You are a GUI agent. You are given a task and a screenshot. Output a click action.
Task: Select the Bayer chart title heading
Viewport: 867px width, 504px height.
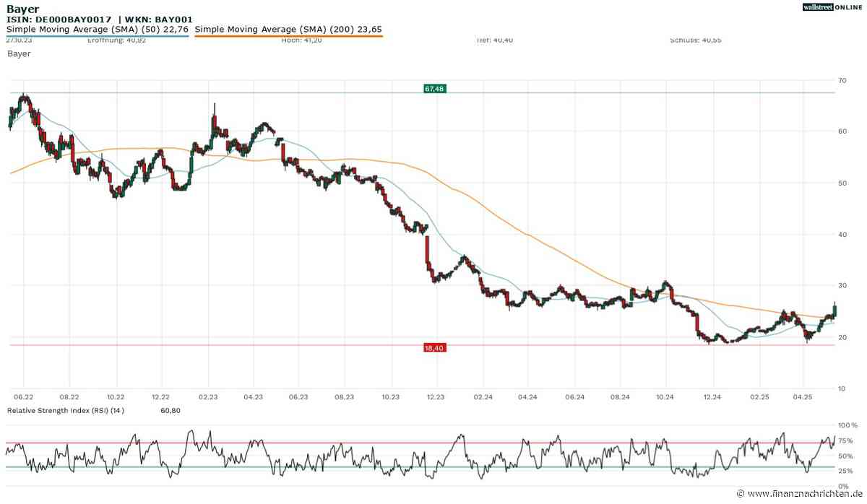[x=22, y=9]
